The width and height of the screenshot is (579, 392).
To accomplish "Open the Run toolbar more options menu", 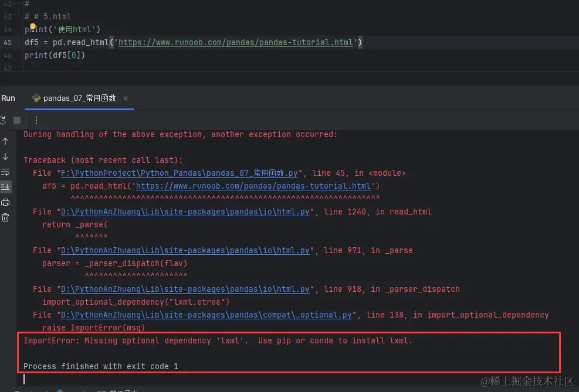I will click(x=36, y=120).
